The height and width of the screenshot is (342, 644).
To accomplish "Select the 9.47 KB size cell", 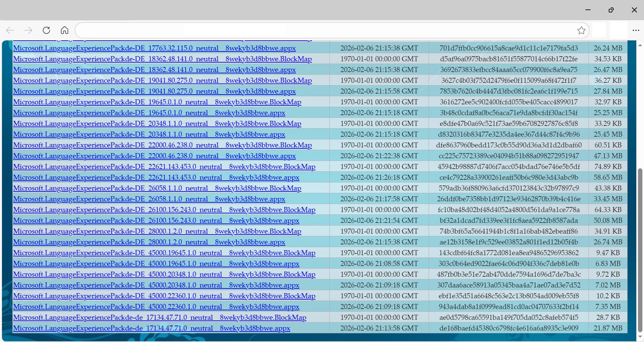I will pos(608,253).
